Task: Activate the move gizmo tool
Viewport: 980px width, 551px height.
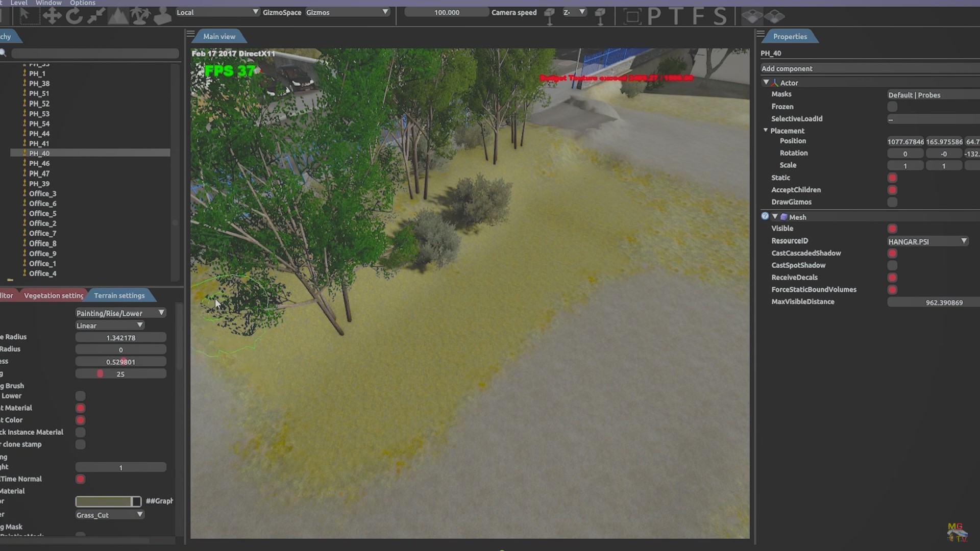Action: coord(52,16)
